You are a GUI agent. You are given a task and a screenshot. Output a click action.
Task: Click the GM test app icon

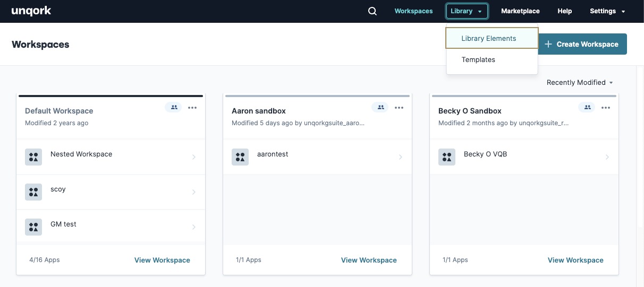[x=33, y=227]
